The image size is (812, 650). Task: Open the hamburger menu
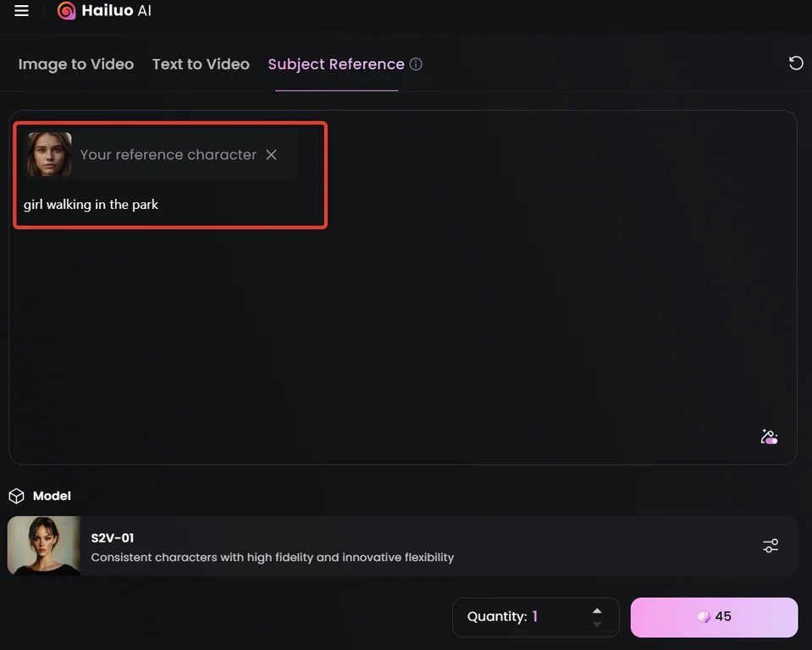coord(22,11)
